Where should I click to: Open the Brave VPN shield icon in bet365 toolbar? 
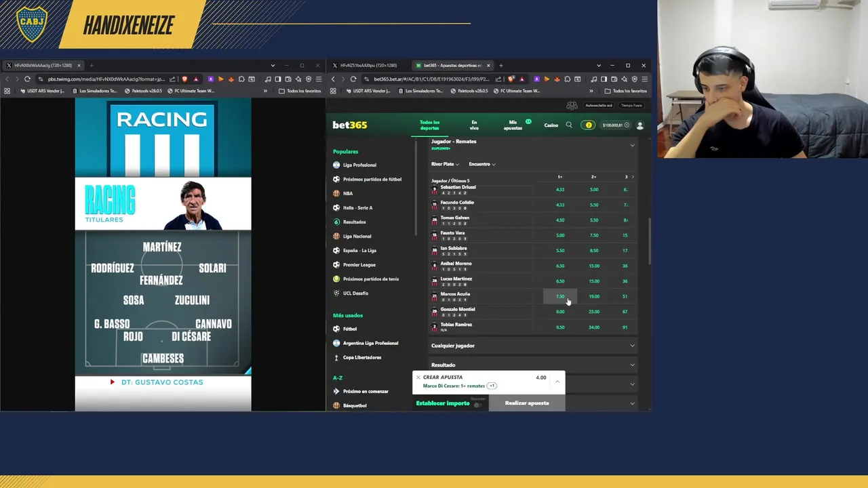point(633,79)
